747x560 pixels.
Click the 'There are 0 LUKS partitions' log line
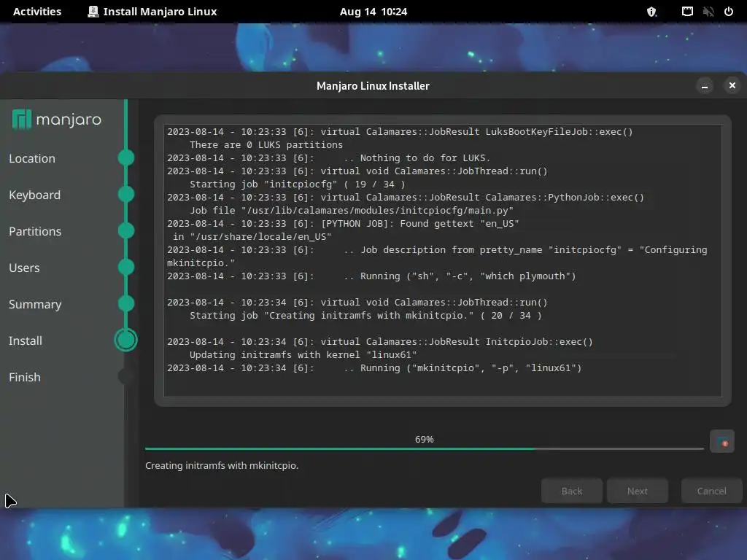[x=266, y=145]
